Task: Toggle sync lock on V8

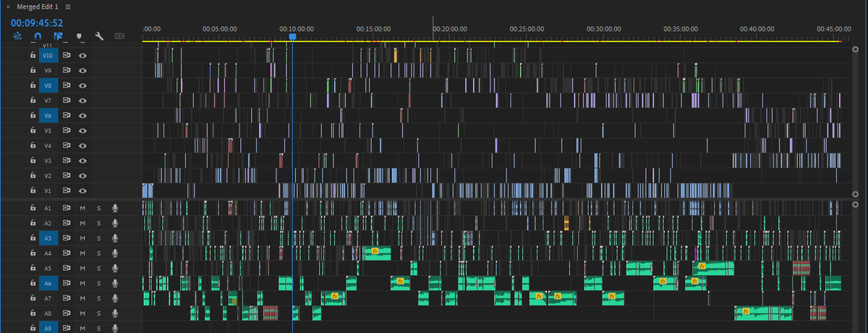Action: 67,85
